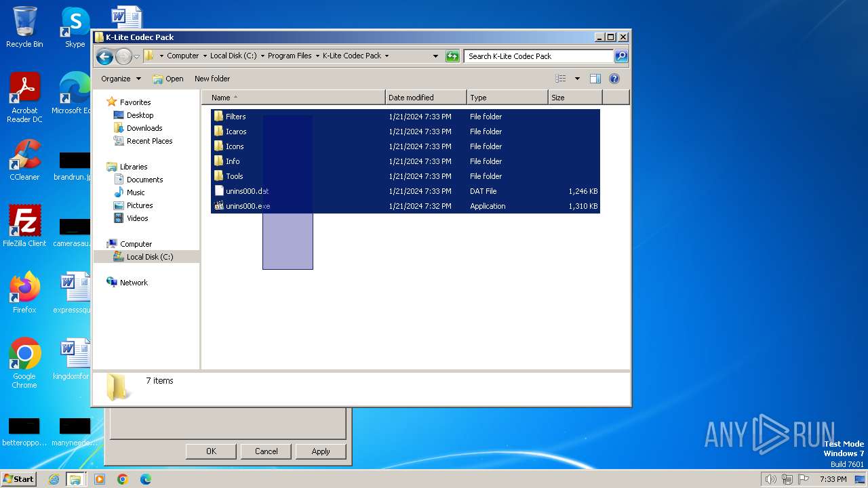868x488 pixels.
Task: Click Computer in the navigation pane
Action: (x=136, y=244)
